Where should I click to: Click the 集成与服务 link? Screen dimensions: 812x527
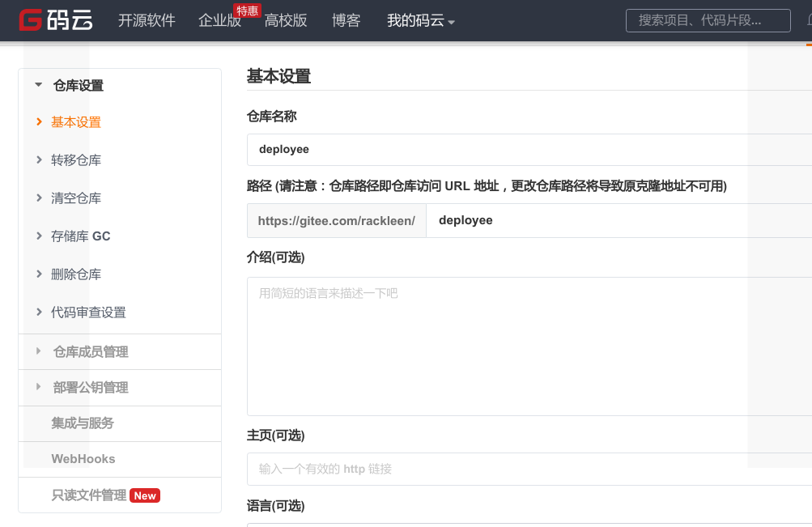pos(83,423)
